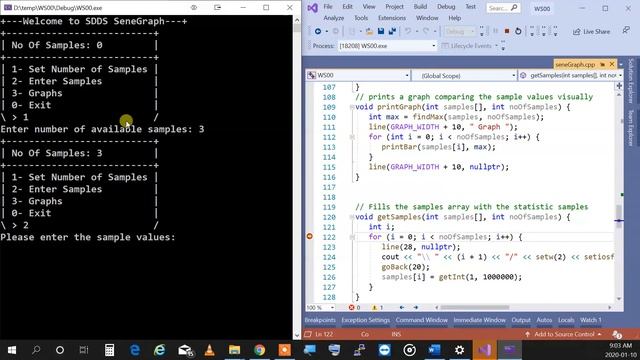This screenshot has height=360, width=640.
Task: Click the split editor handle above the scrollbar
Action: click(619, 86)
